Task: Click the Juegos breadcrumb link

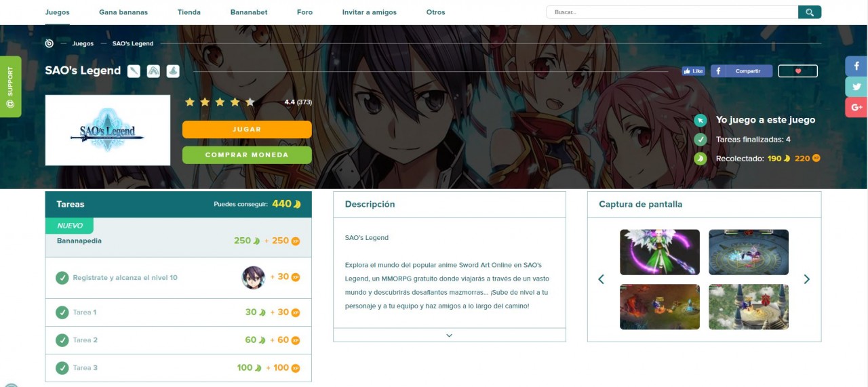Action: click(83, 43)
